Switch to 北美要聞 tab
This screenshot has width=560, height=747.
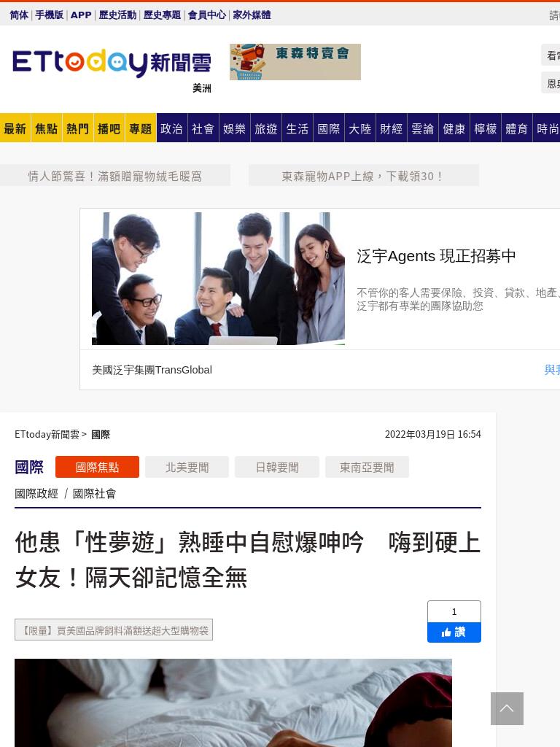187,467
